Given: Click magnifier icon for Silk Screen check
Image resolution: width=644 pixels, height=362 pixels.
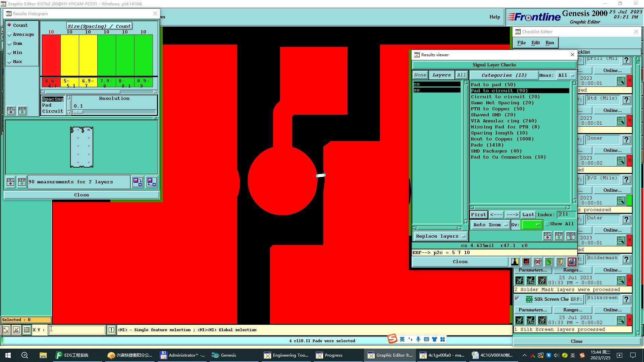Looking at the screenshot, I should [621, 320].
